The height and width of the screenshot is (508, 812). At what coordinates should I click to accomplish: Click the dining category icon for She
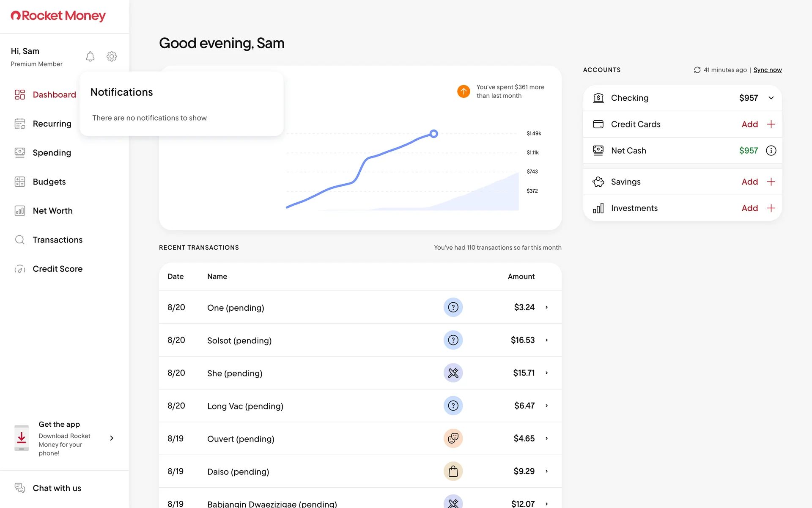pos(453,373)
